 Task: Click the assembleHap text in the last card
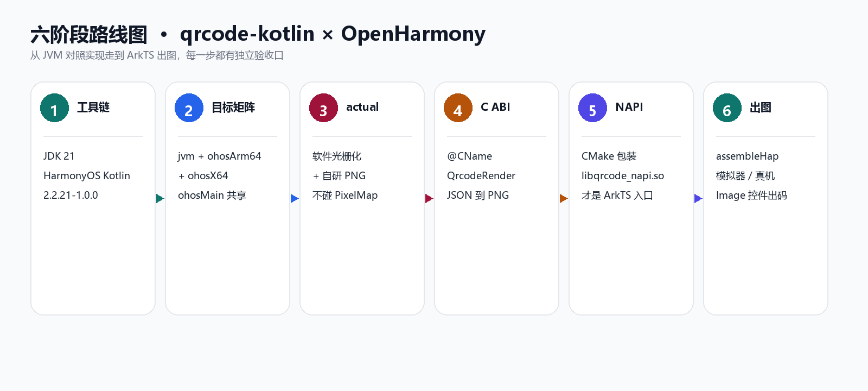click(x=747, y=156)
